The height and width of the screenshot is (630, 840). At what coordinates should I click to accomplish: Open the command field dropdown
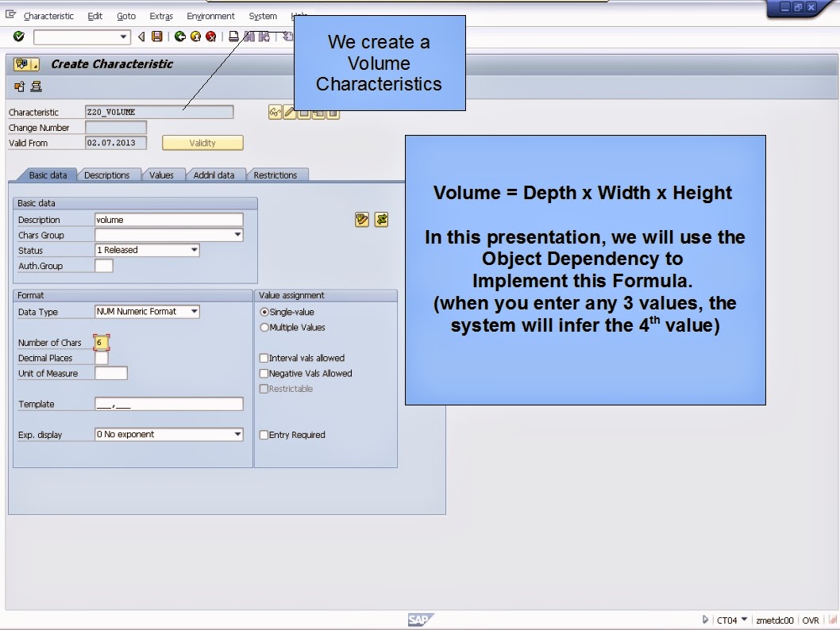coord(123,36)
